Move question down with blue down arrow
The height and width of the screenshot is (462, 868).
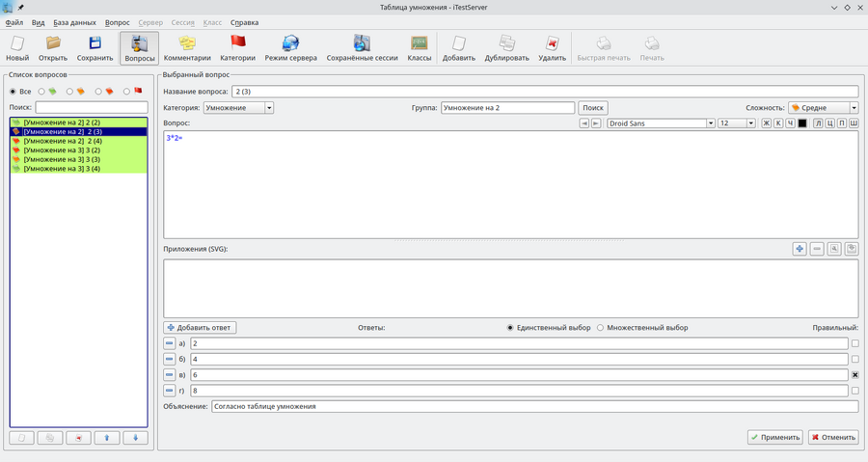point(135,438)
